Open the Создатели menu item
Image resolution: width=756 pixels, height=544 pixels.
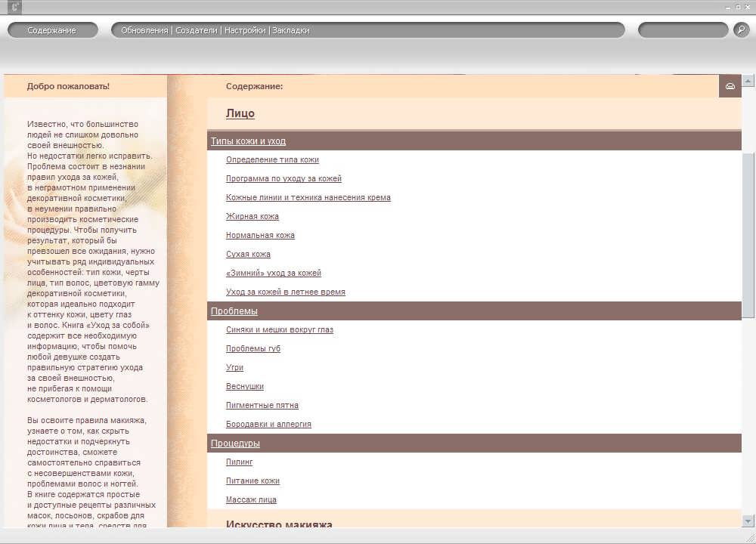click(197, 31)
